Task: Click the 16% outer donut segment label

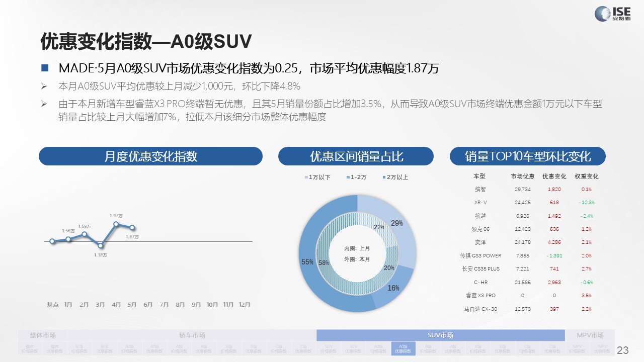Action: 393,288
